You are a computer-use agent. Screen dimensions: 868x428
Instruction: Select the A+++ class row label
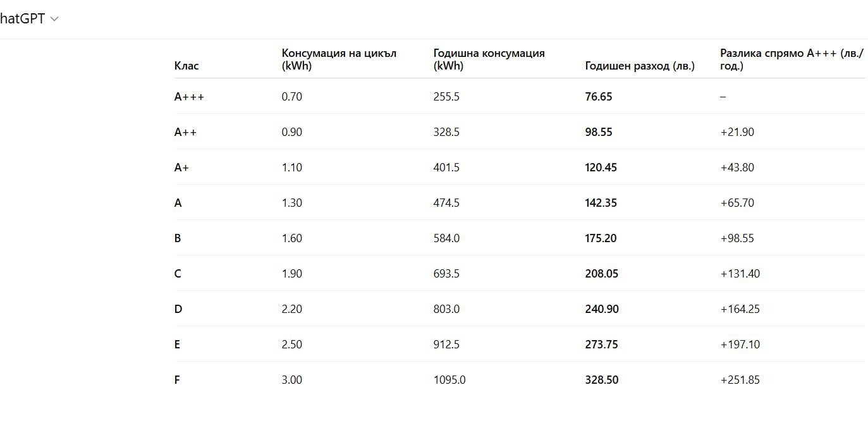pyautogui.click(x=189, y=97)
